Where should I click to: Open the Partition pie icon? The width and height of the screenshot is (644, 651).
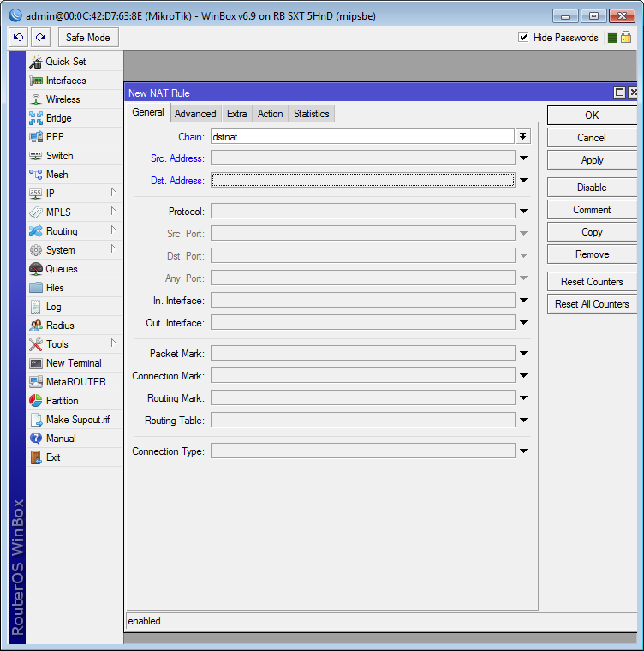point(36,401)
